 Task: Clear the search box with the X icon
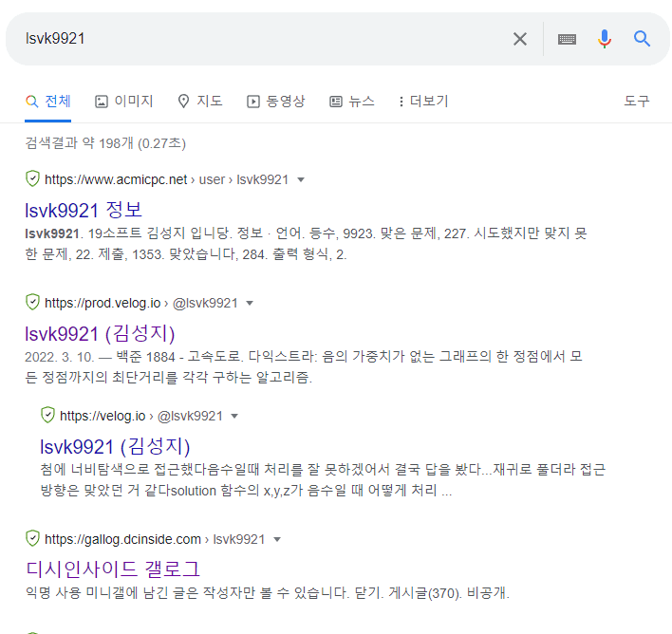pyautogui.click(x=520, y=39)
